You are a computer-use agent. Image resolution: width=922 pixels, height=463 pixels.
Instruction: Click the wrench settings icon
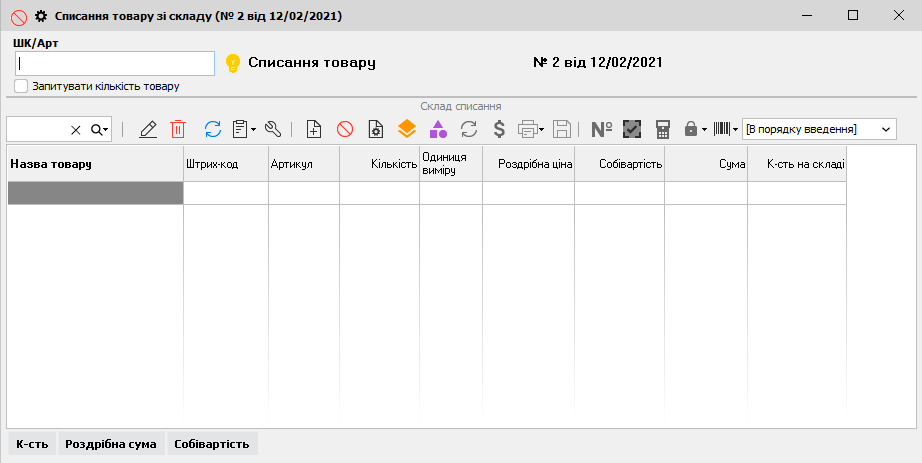(x=273, y=129)
